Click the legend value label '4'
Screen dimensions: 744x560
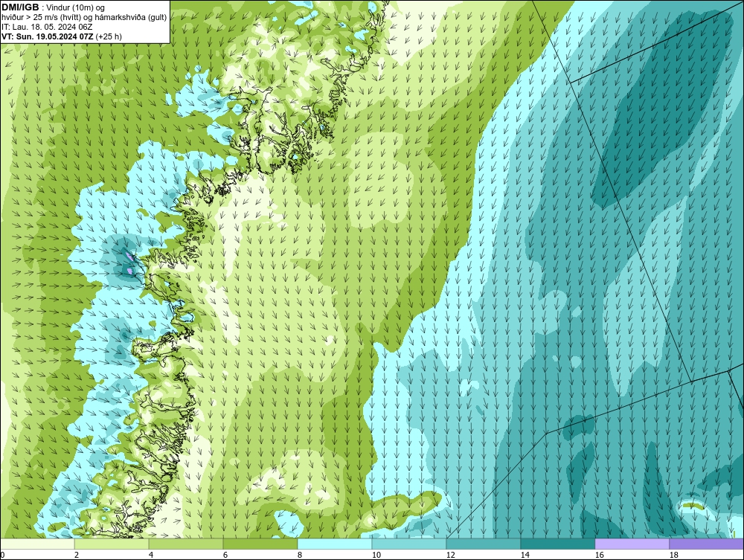point(151,555)
